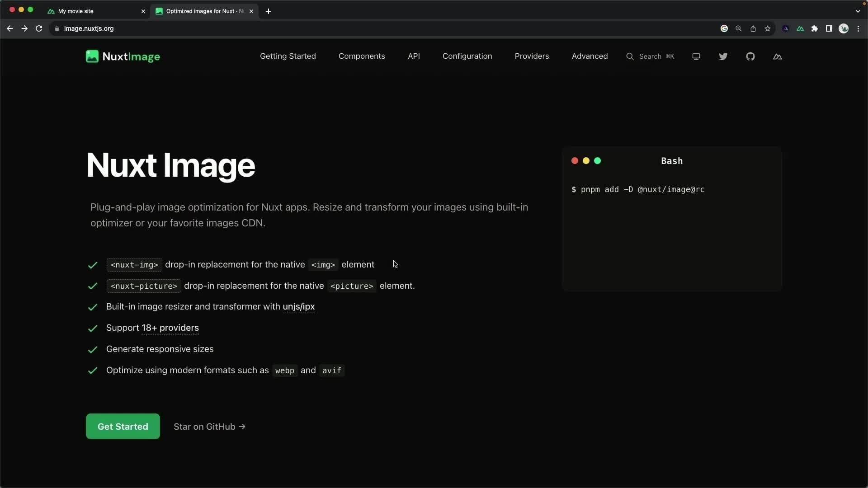Click the <nuxt-img> code tag
Image resolution: width=868 pixels, height=488 pixels.
click(x=134, y=265)
